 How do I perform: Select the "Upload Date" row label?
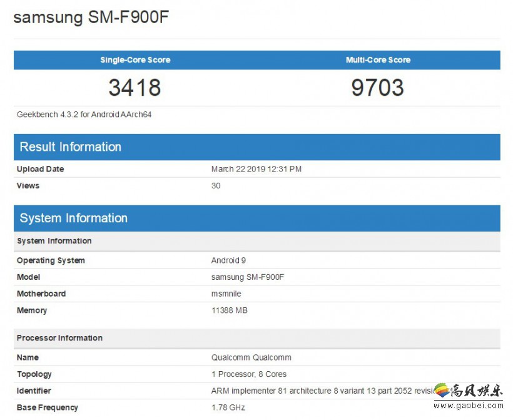coord(40,169)
